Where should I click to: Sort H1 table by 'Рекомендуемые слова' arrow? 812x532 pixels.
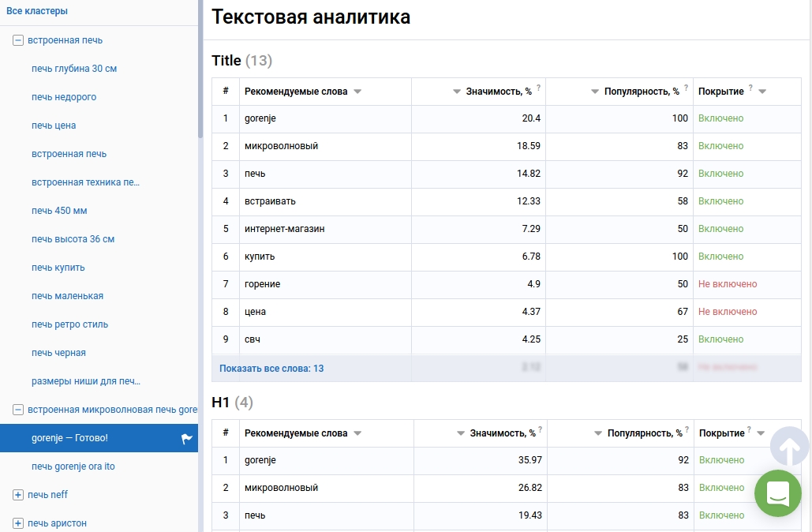[357, 433]
